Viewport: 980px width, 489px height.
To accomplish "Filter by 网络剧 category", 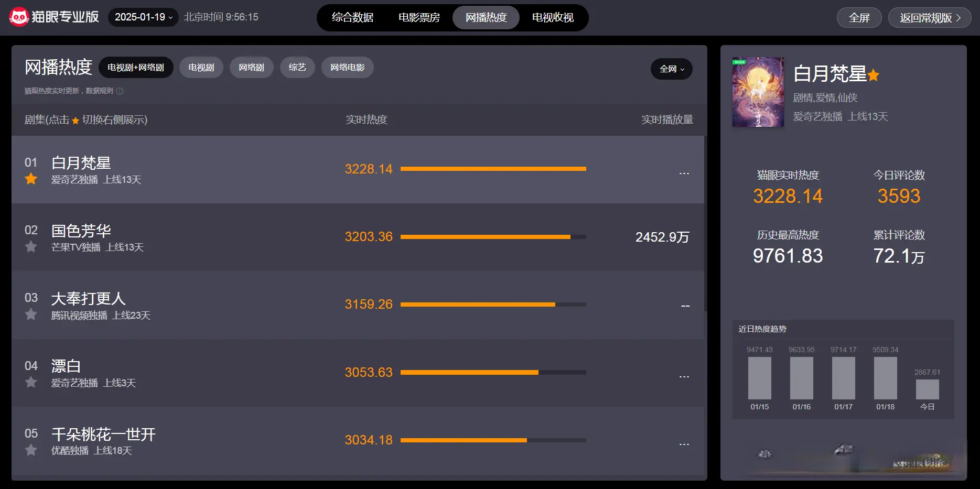I will tap(252, 68).
